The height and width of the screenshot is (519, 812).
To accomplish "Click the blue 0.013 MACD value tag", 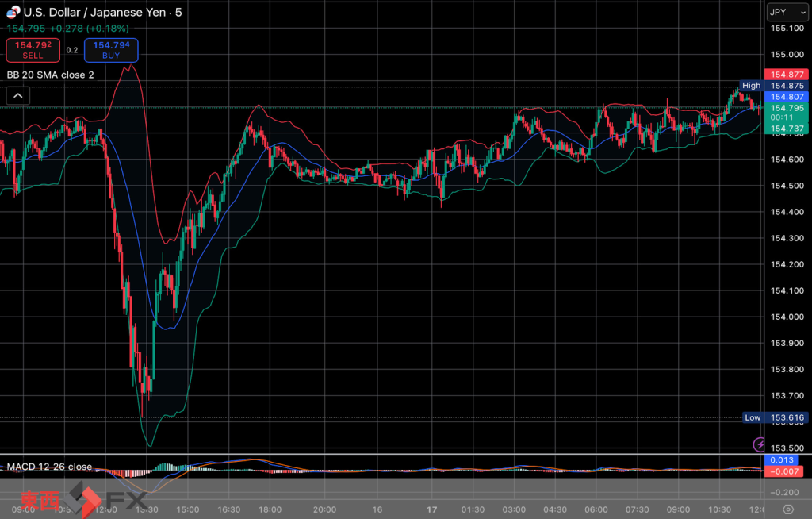I will coord(781,460).
